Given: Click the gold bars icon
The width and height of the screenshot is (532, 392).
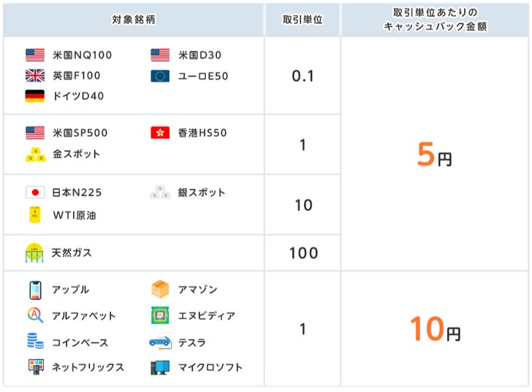Looking at the screenshot, I should (x=35, y=154).
